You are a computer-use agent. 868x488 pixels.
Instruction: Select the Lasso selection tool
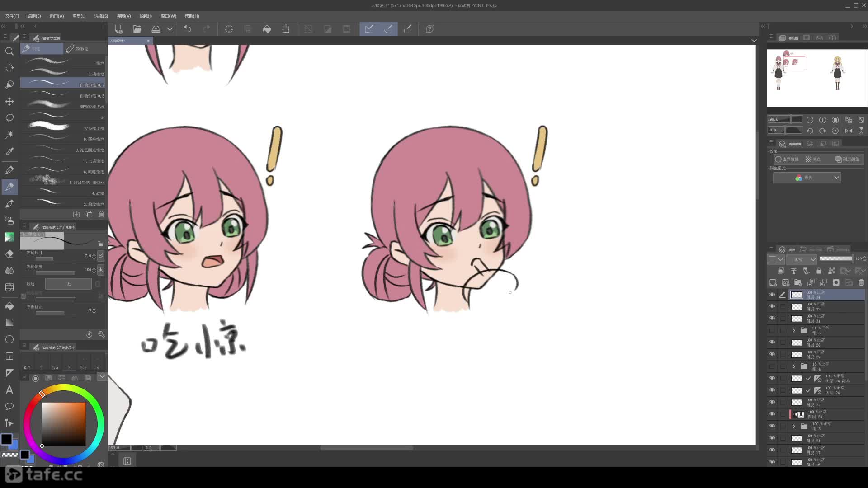point(9,118)
